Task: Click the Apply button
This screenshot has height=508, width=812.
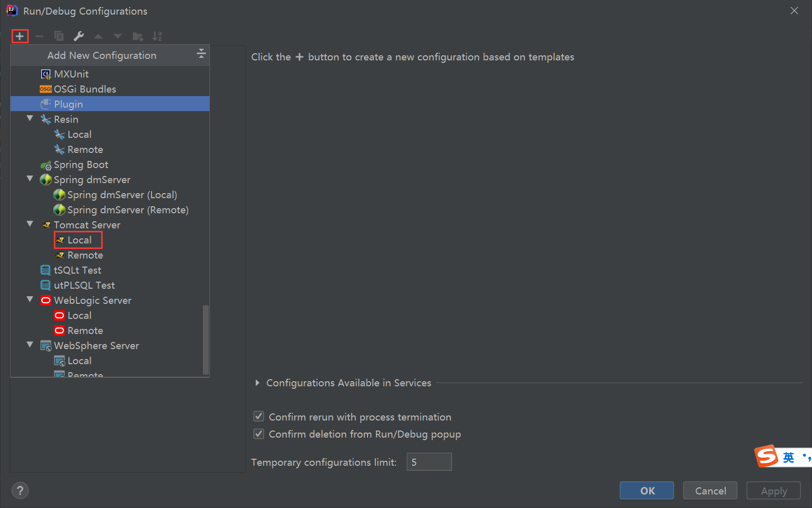Action: (774, 490)
